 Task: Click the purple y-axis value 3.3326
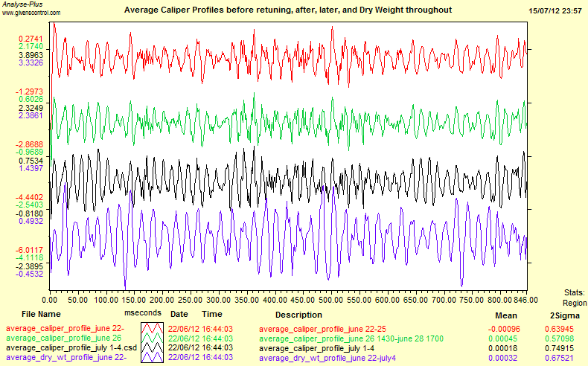(31, 62)
